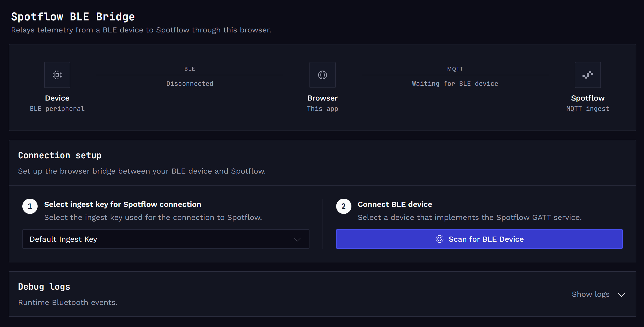Click the 'BLE peripheral' label
This screenshot has width=644, height=327.
pos(57,109)
